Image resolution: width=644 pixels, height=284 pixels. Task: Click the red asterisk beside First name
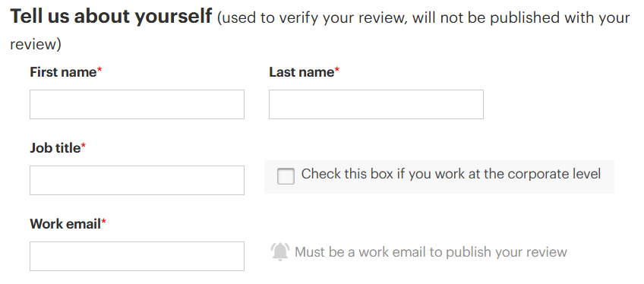pos(99,71)
